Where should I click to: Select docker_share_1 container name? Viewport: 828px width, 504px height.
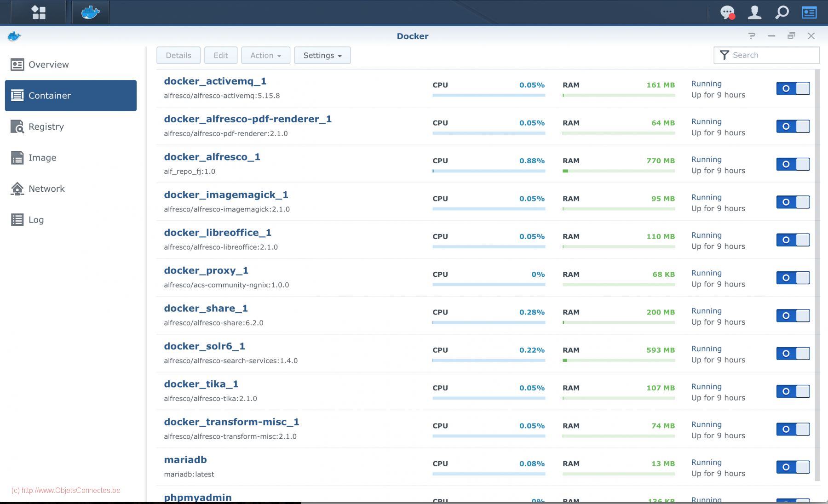pos(206,309)
